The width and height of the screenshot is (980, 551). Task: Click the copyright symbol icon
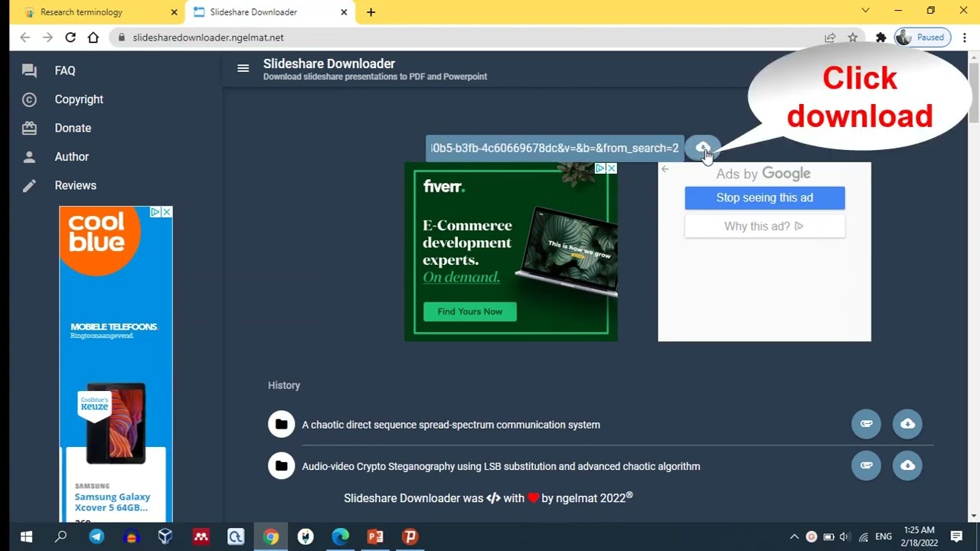29,99
